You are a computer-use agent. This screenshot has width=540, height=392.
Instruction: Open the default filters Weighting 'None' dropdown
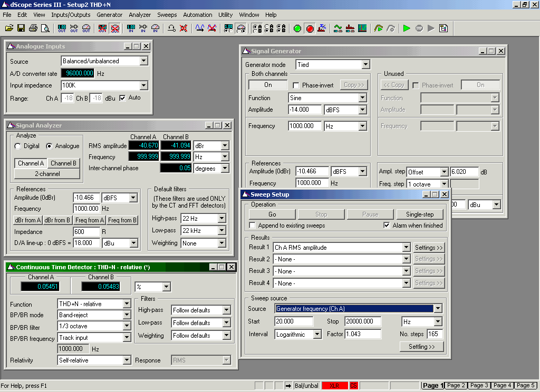point(222,243)
